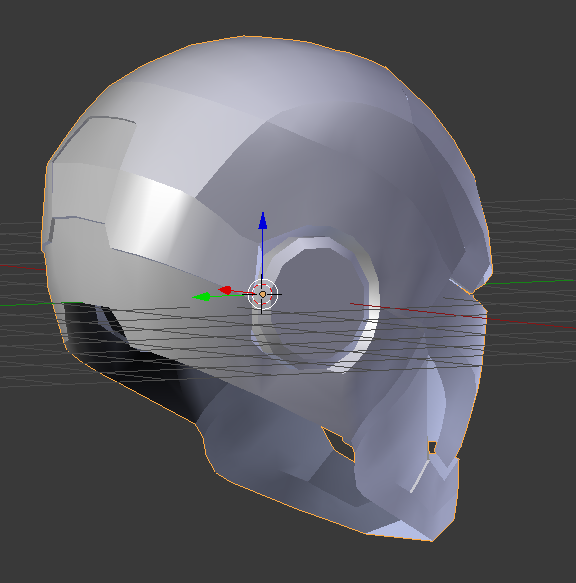Click the white circle at manipulator center
The height and width of the screenshot is (583, 576).
(x=263, y=294)
